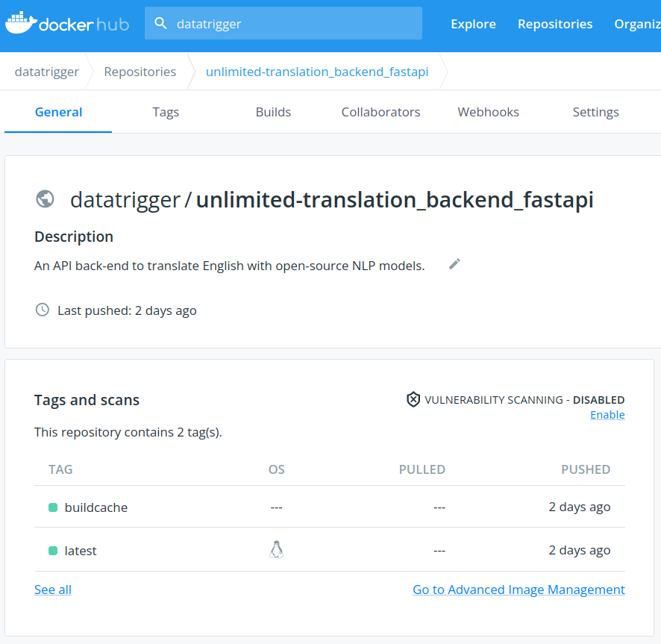The image size is (661, 644).
Task: Select the buildcache tag row
Action: pyautogui.click(x=330, y=507)
